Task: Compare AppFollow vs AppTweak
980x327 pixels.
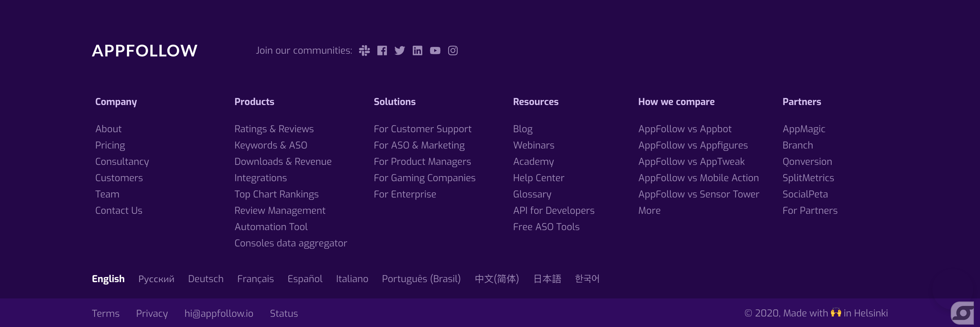Action: (691, 161)
